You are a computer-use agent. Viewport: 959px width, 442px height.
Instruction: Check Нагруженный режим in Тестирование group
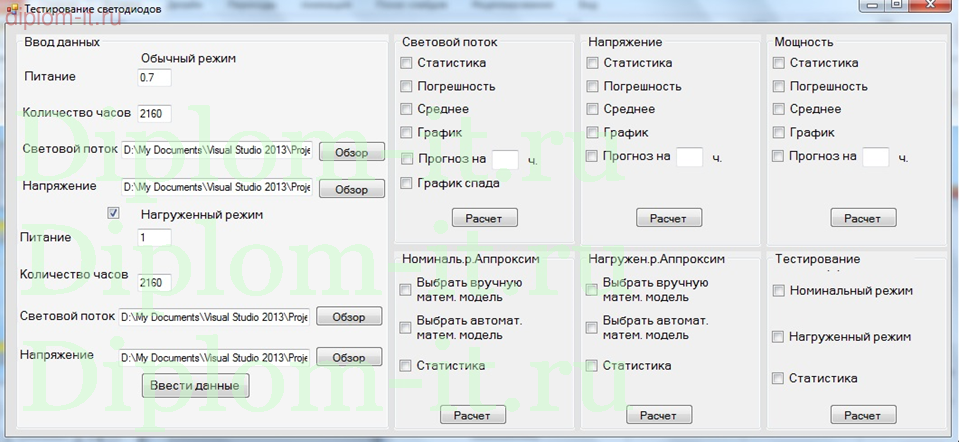coord(778,337)
